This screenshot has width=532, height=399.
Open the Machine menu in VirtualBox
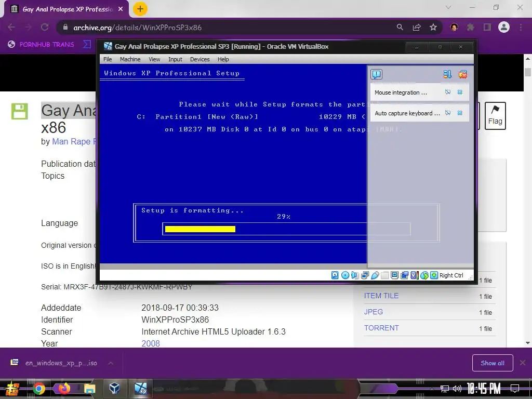click(130, 59)
